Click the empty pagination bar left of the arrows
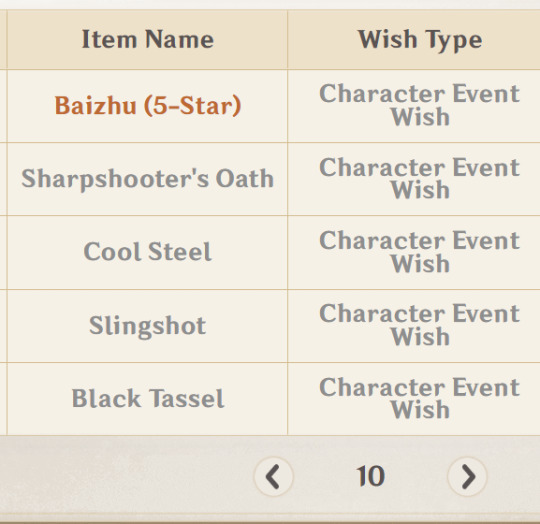The height and width of the screenshot is (524, 540). (124, 476)
